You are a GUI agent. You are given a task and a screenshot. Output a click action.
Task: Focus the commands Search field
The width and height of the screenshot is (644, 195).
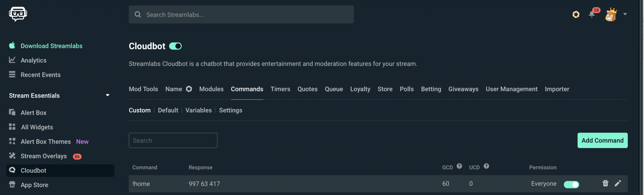coord(173,141)
